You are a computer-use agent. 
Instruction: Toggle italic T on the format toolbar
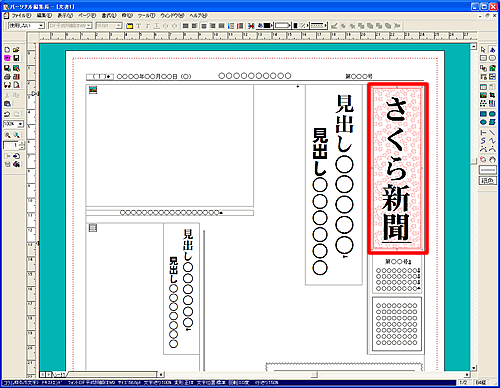coord(147,26)
